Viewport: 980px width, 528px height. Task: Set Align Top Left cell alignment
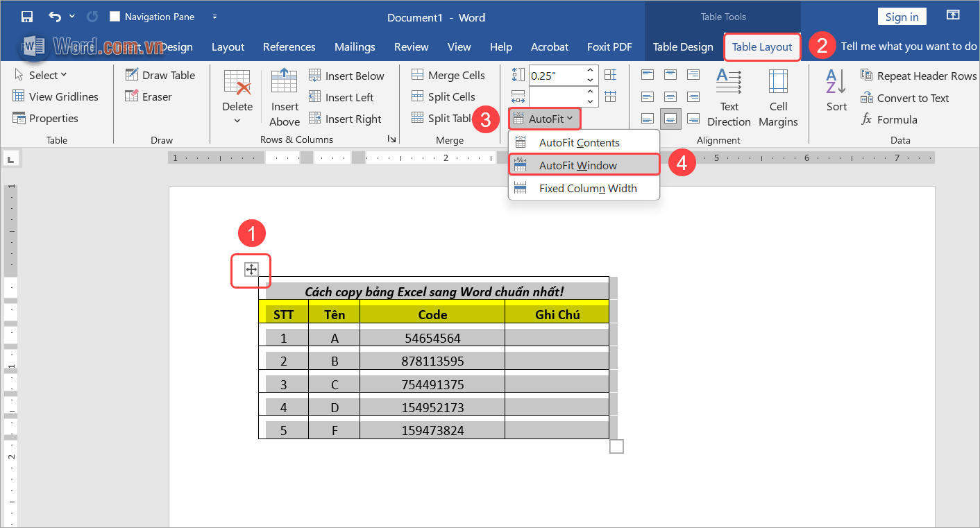(648, 74)
